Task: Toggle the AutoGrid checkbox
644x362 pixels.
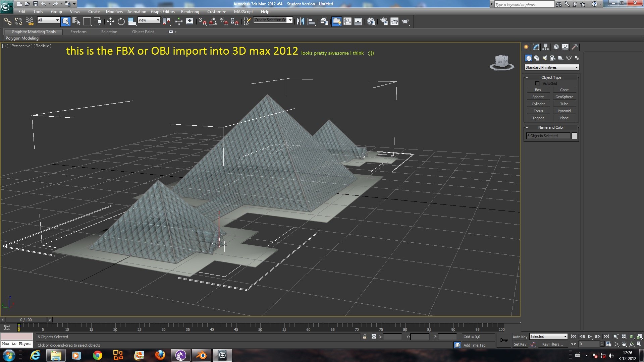Action: coord(537,83)
